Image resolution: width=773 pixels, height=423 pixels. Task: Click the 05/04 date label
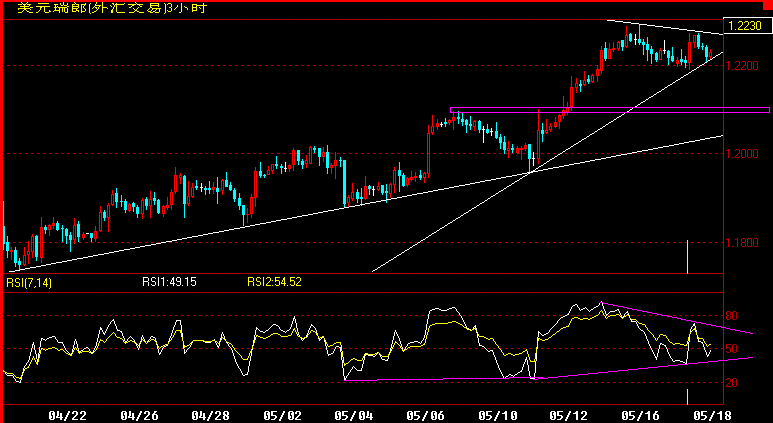coord(353,416)
